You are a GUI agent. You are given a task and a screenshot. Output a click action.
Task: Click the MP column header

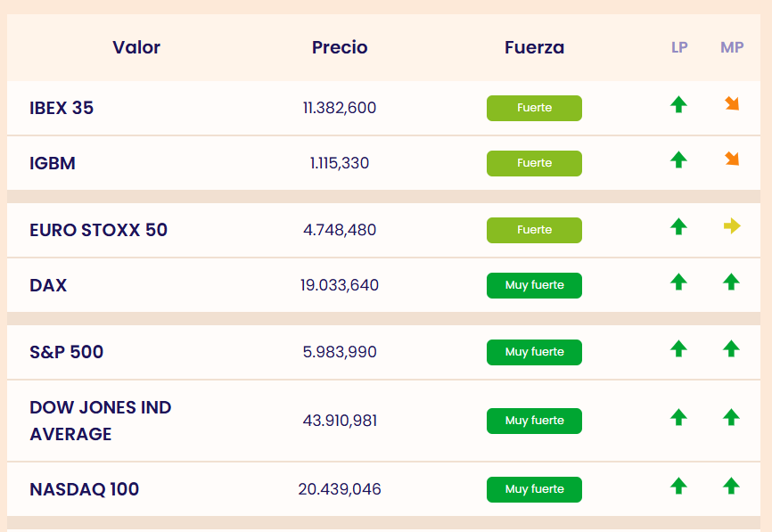click(x=732, y=47)
